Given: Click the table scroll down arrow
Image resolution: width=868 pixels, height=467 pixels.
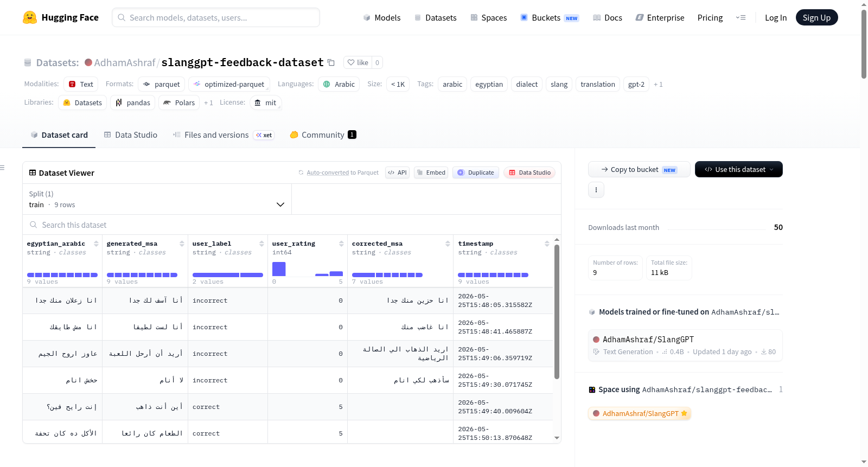Looking at the screenshot, I should pyautogui.click(x=557, y=438).
